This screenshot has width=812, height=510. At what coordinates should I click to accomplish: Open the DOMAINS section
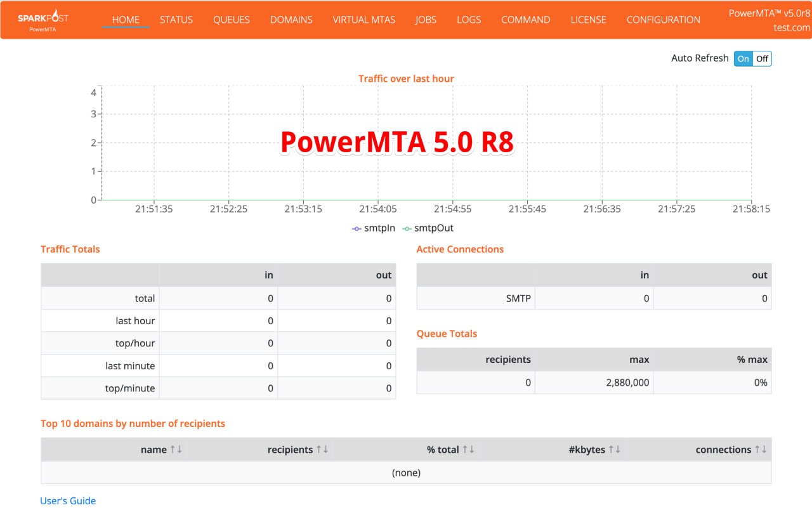[x=291, y=20]
